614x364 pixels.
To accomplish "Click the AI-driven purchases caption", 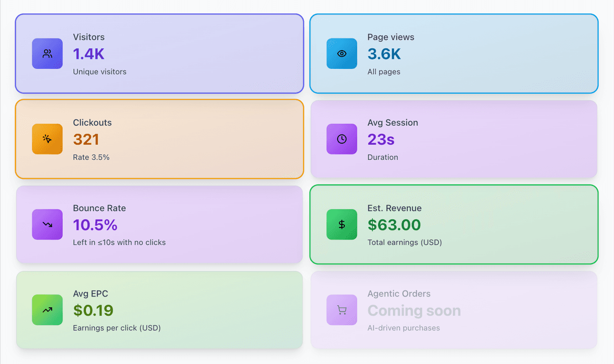I will pos(404,328).
